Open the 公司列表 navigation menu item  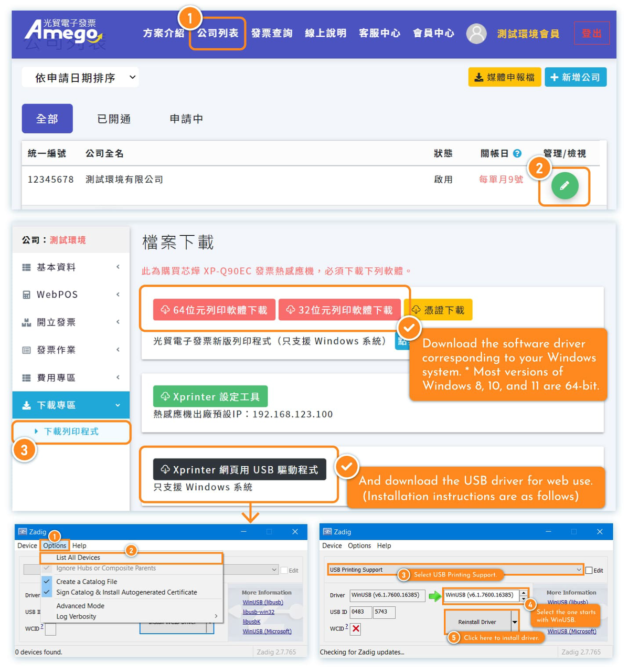pyautogui.click(x=218, y=34)
